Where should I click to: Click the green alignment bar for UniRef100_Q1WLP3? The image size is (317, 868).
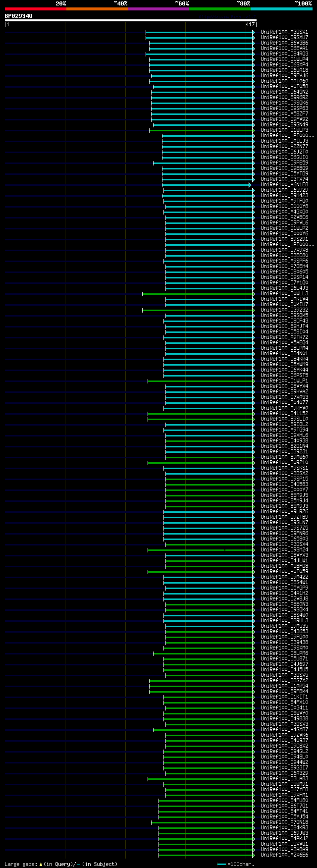click(x=202, y=130)
